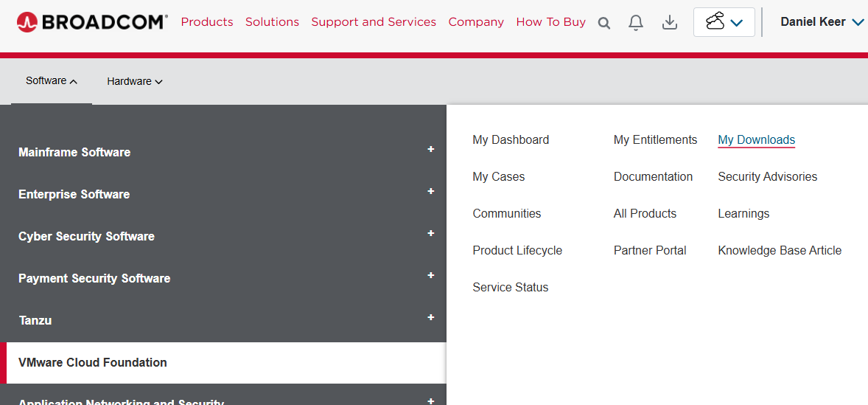868x405 pixels.
Task: Open My Entitlements link
Action: (x=656, y=139)
